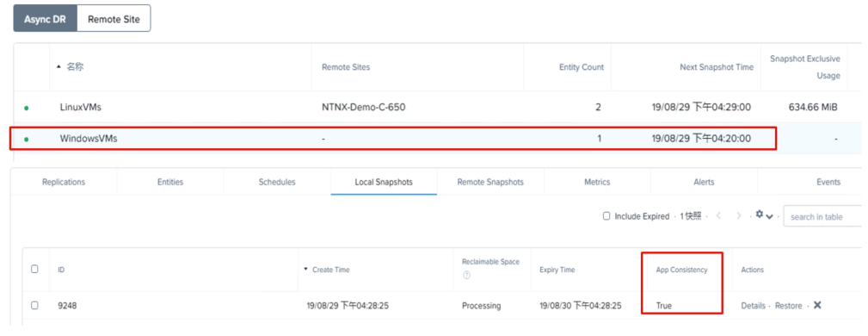Check the select-all snapshots header checkbox
868x336 pixels.
(34, 269)
